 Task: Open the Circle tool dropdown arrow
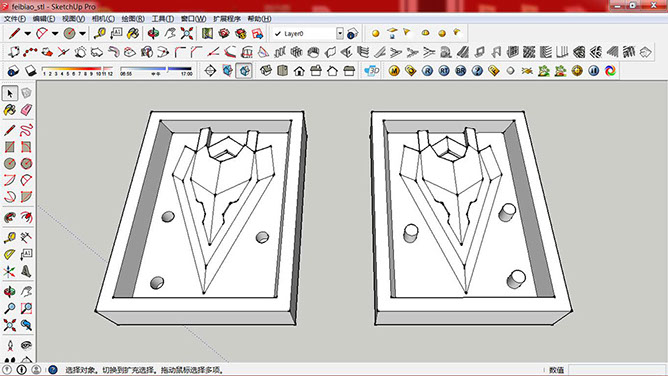point(83,33)
